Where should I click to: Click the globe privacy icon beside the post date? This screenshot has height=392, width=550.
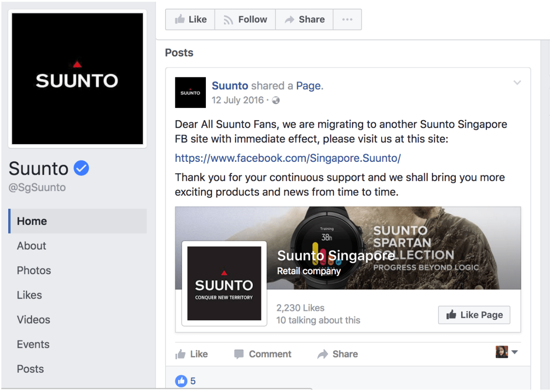(276, 100)
